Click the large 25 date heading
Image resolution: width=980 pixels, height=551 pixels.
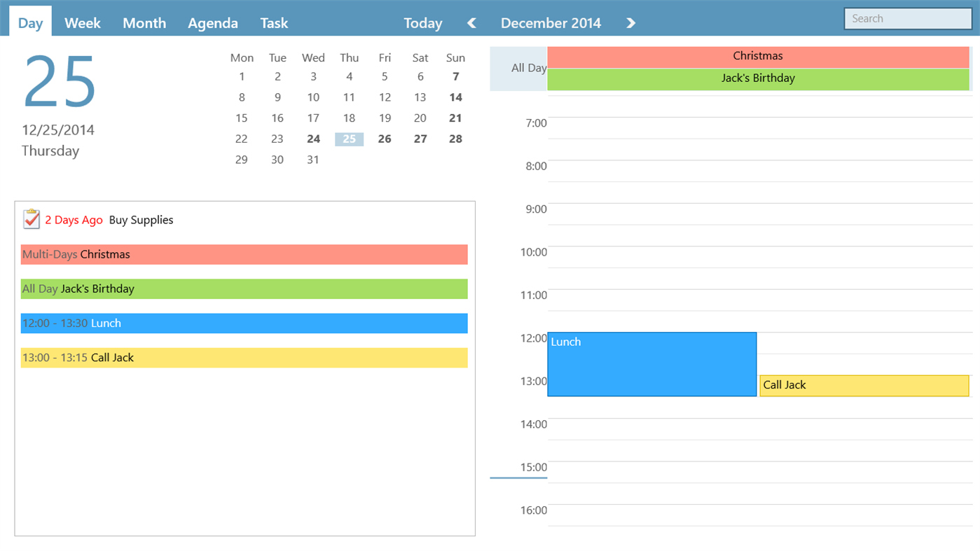pos(59,81)
